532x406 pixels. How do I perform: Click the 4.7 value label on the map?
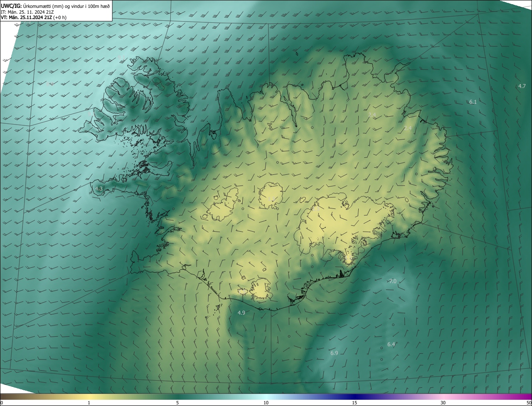[x=522, y=86]
